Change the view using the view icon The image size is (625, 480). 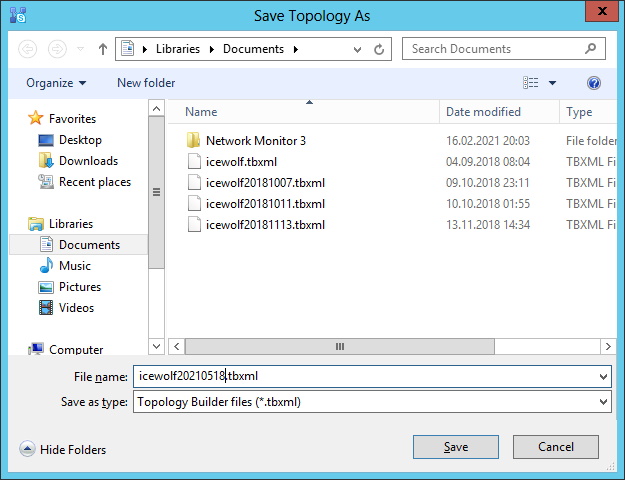pyautogui.click(x=531, y=83)
